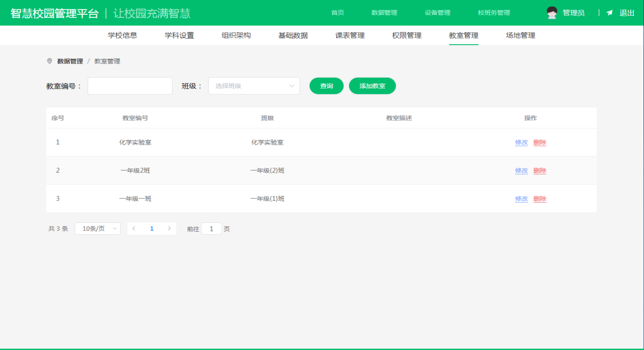Viewport: 644px width, 350px height.
Task: Open 设备管理 in top navigation
Action: click(437, 13)
